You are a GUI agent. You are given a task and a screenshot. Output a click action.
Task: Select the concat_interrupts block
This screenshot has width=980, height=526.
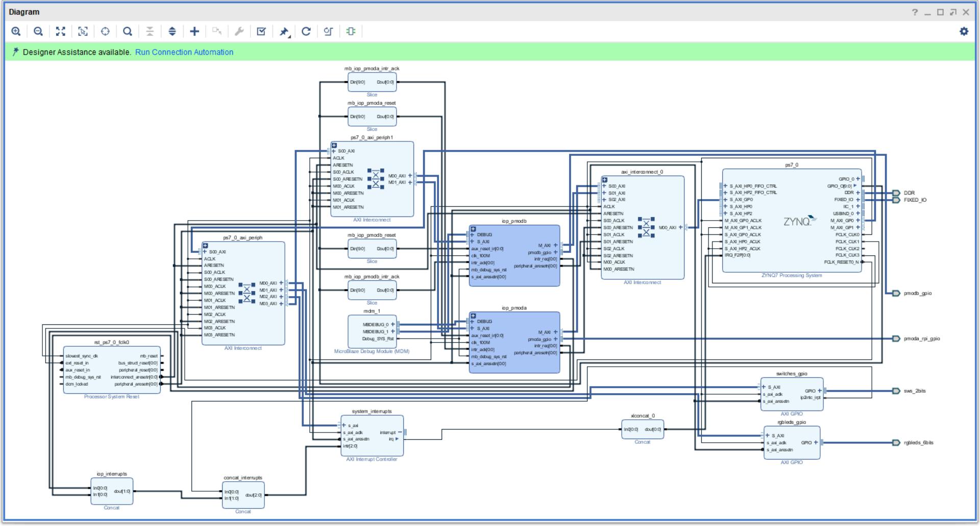click(x=243, y=495)
